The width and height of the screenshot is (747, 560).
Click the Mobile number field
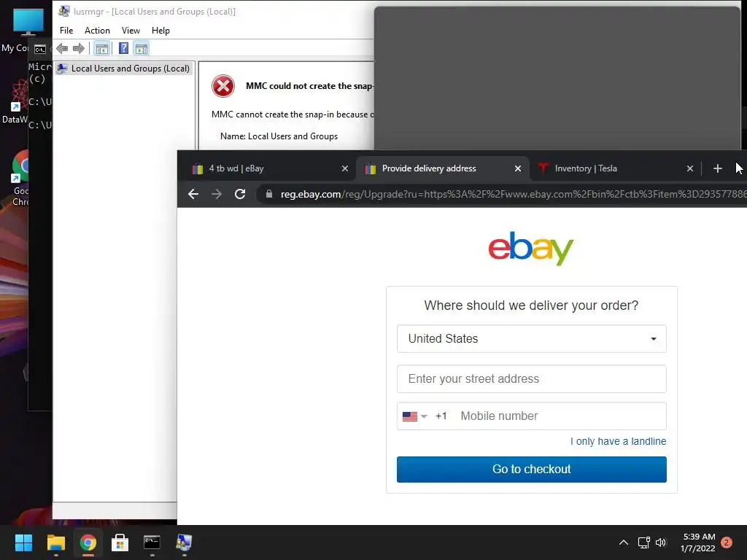point(560,416)
